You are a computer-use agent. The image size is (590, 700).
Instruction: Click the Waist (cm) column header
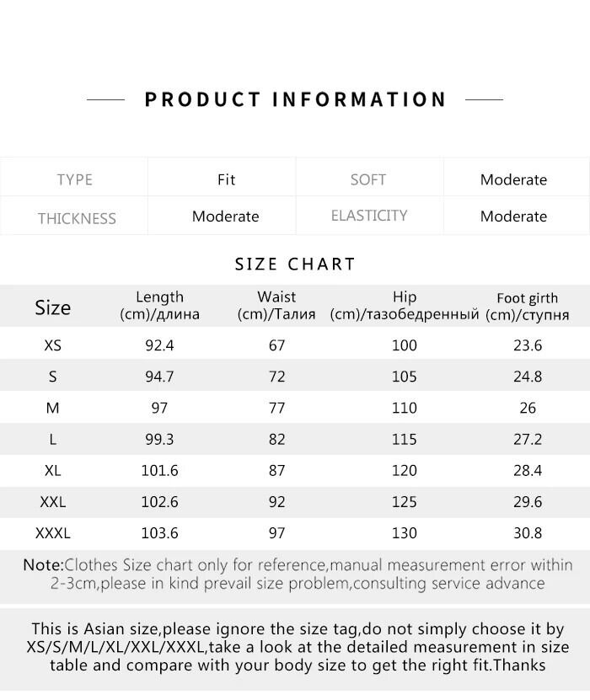coord(276,306)
